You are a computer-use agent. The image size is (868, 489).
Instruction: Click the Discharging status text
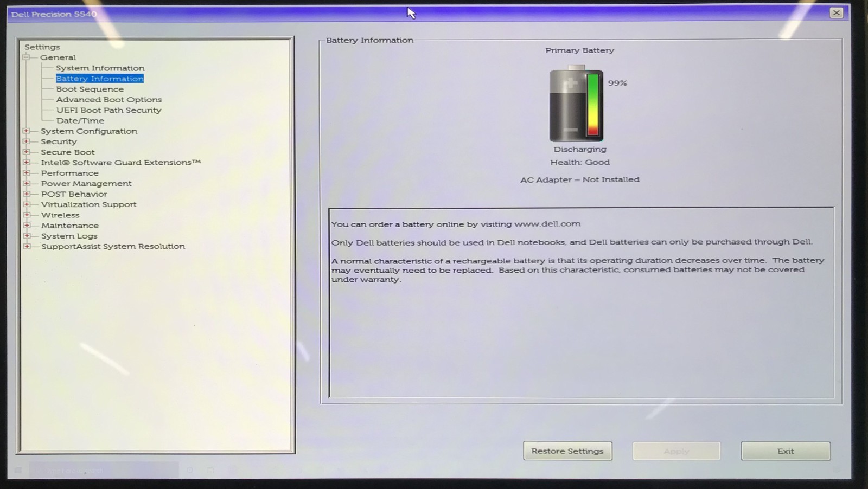pos(580,149)
